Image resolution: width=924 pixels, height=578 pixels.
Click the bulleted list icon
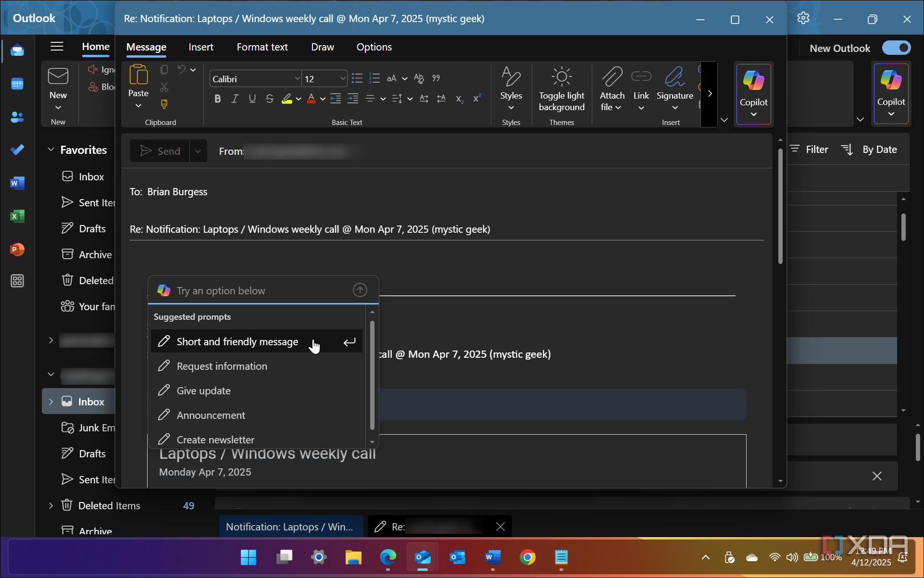click(x=357, y=78)
